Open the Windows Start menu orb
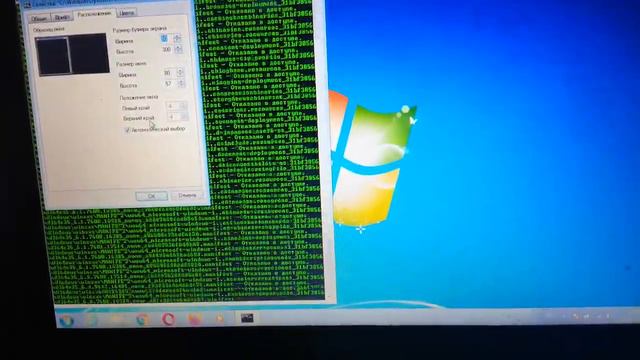Image resolution: width=640 pixels, height=360 pixels. [x=67, y=321]
